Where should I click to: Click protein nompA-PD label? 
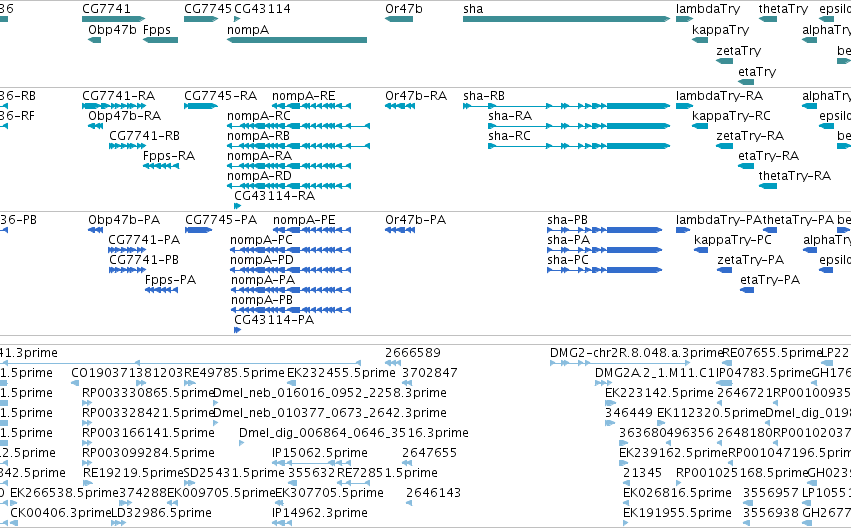point(262,260)
